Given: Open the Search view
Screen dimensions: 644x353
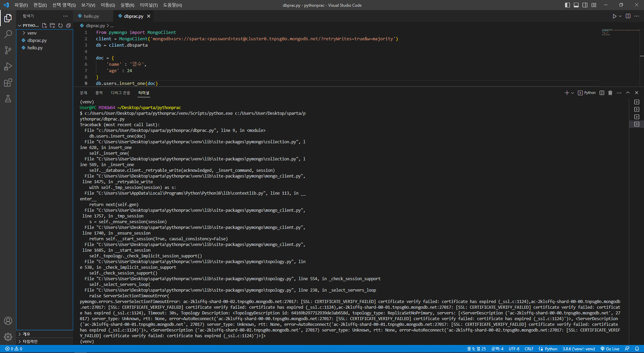Looking at the screenshot, I should click(x=8, y=34).
